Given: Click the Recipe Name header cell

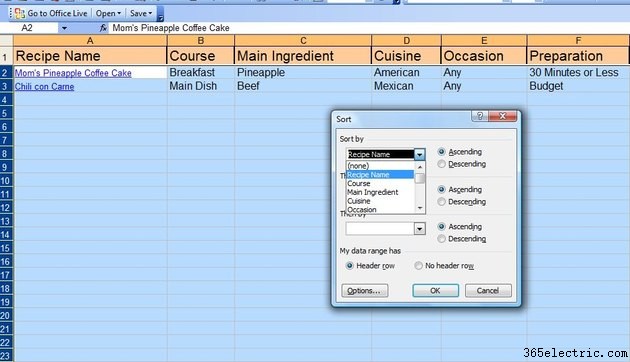Looking at the screenshot, I should [x=90, y=56].
